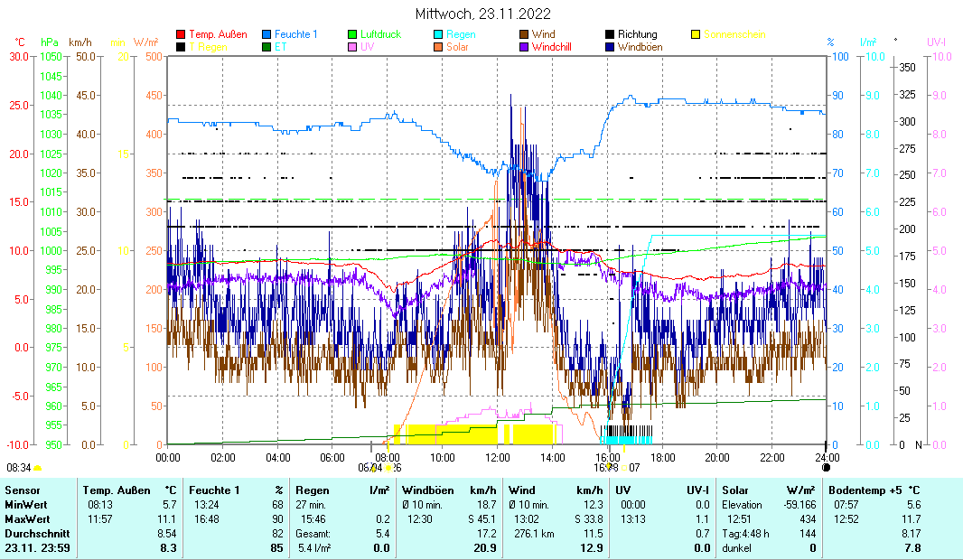This screenshot has width=963, height=560.
Task: Click the 12:00 mark on time axis
Action: (x=498, y=457)
